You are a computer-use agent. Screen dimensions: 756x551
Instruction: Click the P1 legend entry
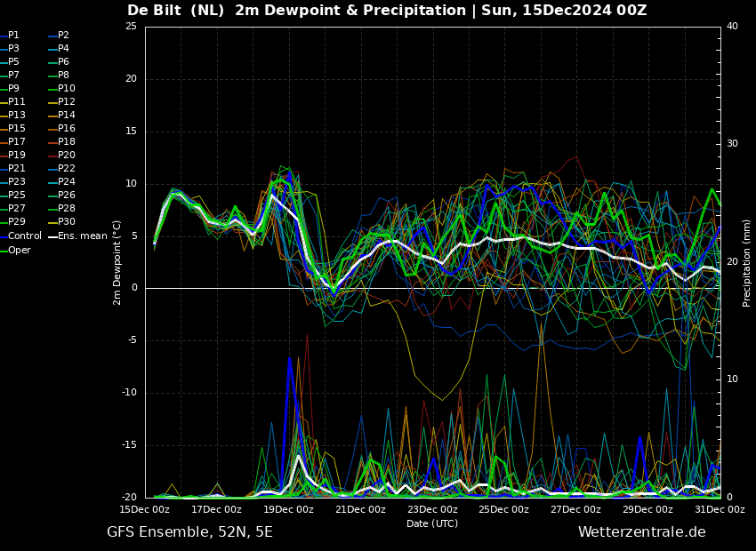point(11,36)
